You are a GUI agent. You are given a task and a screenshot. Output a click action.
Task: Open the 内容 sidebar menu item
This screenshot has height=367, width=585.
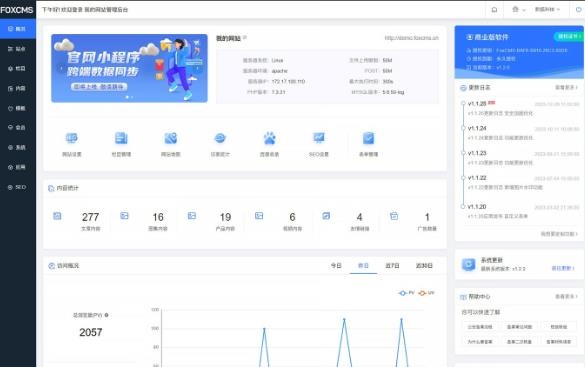coord(18,88)
